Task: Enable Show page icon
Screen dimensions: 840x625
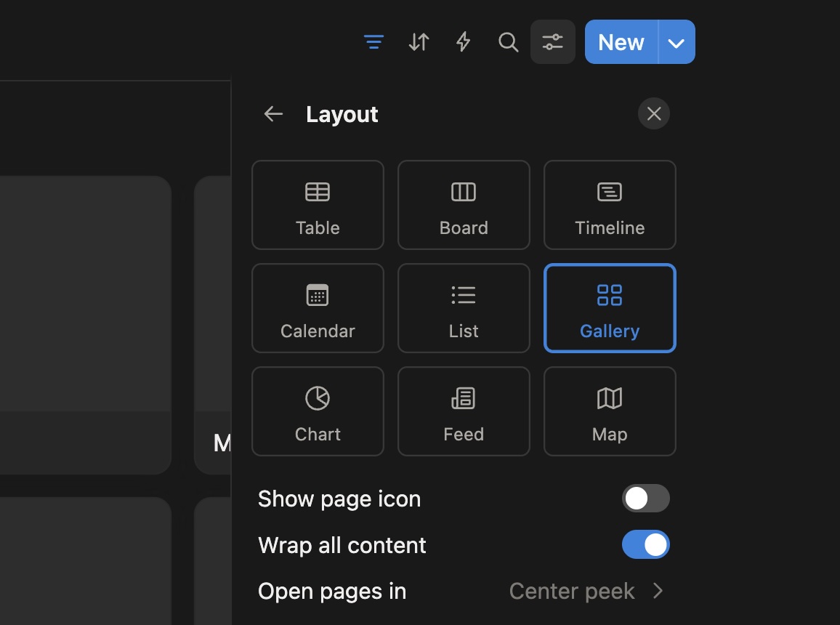Action: [645, 499]
